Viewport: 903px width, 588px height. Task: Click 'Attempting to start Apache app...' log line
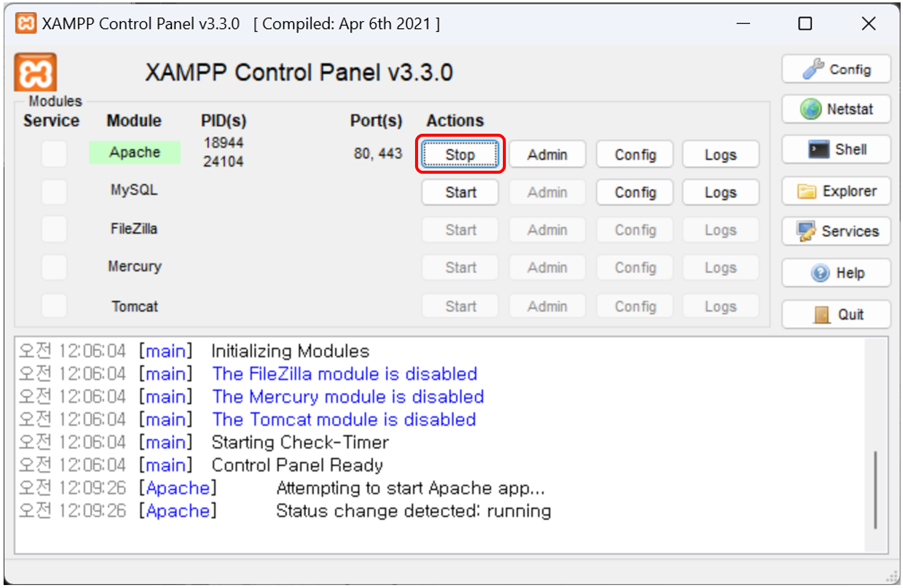410,488
